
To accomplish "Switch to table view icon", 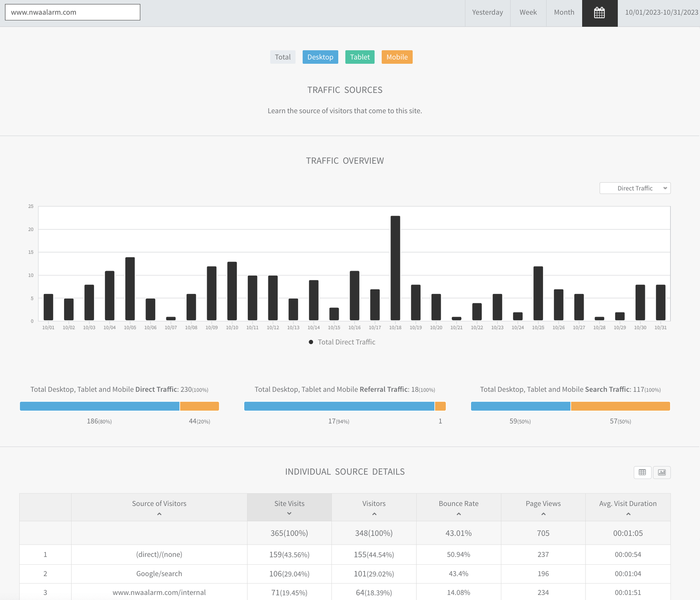I will point(642,472).
